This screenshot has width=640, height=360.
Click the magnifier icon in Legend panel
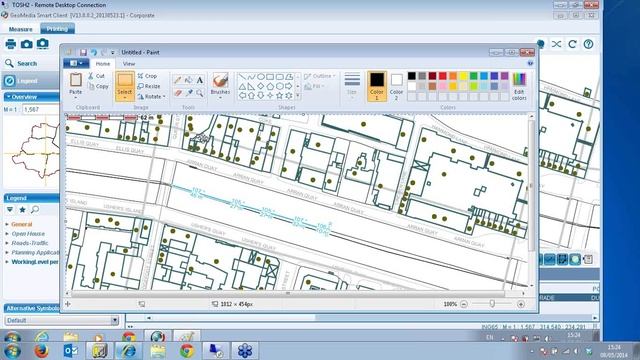(35, 209)
